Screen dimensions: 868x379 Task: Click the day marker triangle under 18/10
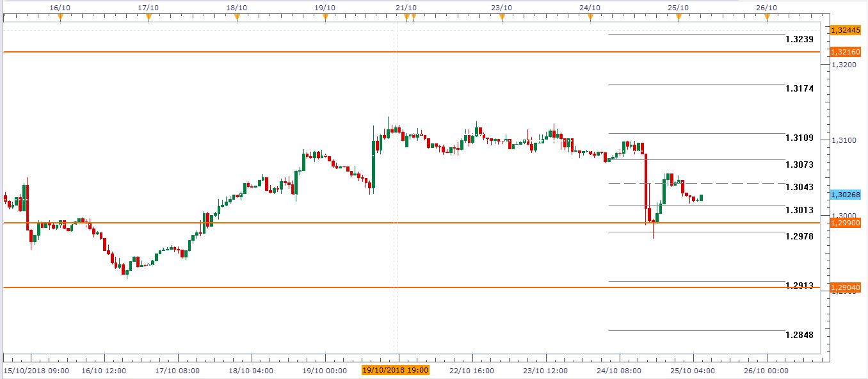pyautogui.click(x=237, y=18)
